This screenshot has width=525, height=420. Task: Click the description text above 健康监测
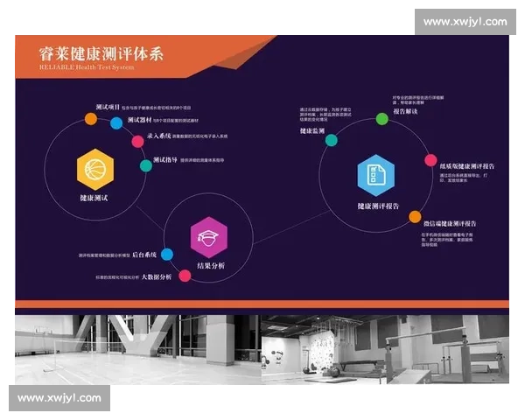pos(325,115)
